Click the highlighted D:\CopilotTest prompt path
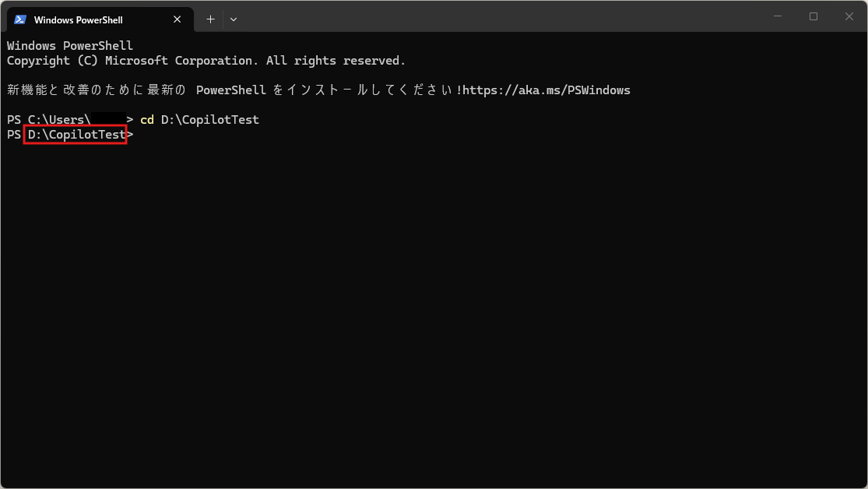This screenshot has height=489, width=868. pyautogui.click(x=76, y=135)
